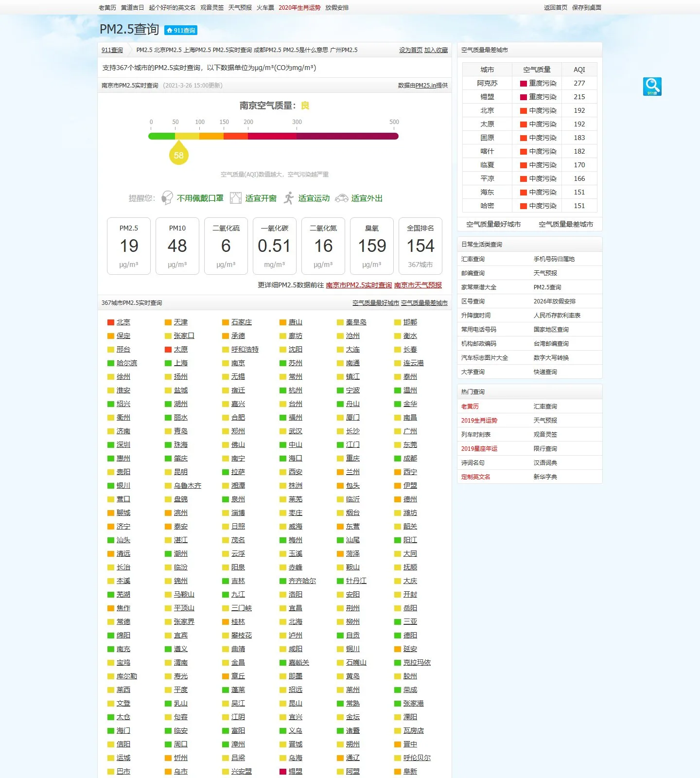700x778 pixels.
Task: Open PM25.in data provider link
Action: pyautogui.click(x=426, y=86)
